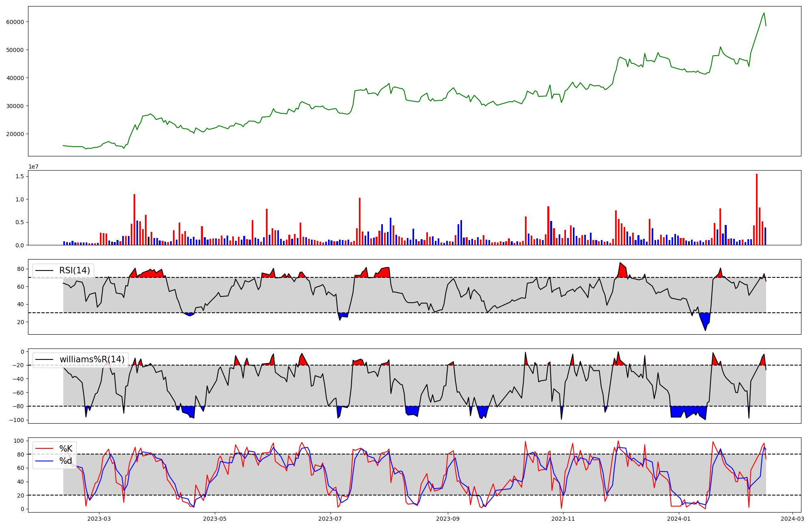
Task: Click the RSI(14) legend label
Action: pyautogui.click(x=75, y=270)
